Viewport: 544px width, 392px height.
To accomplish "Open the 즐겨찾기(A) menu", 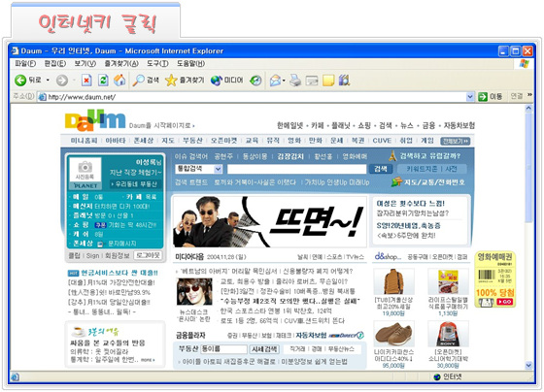I will click(x=121, y=63).
